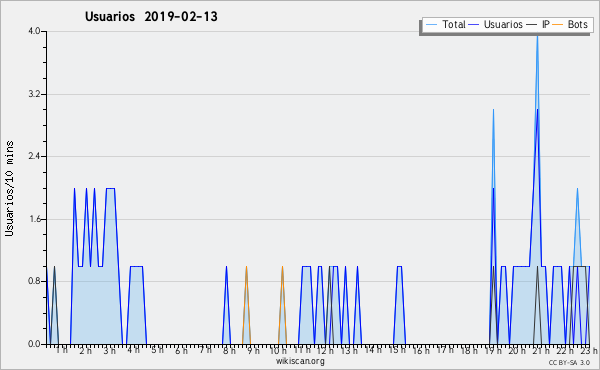Click the IP legend label
Image resolution: width=600 pixels, height=370 pixels.
click(x=546, y=24)
